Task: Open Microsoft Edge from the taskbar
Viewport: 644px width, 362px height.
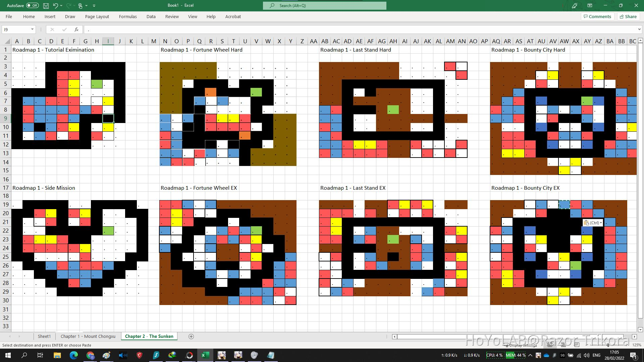Action: pos(73,355)
